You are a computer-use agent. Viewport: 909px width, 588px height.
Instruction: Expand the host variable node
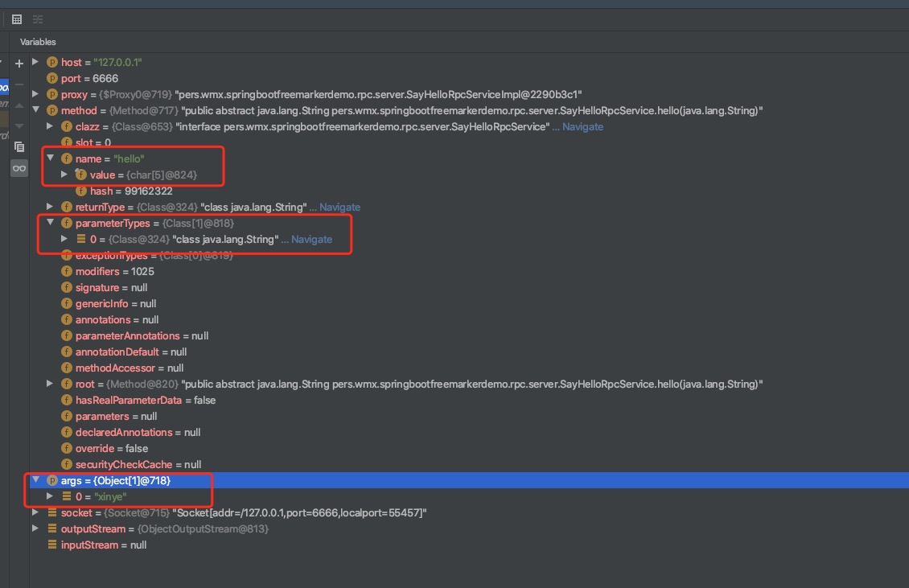(x=35, y=62)
